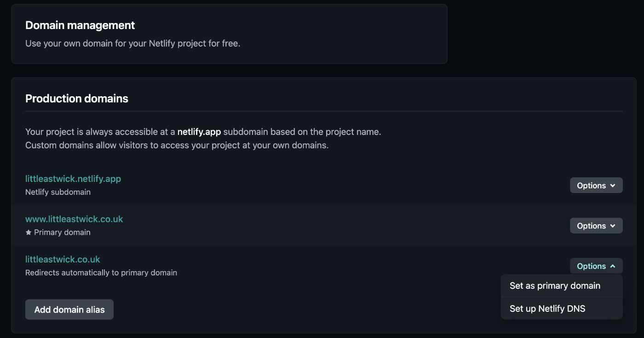Screen dimensions: 644x338
Task: Click the star icon beside Primary domain
Action: [x=29, y=233]
